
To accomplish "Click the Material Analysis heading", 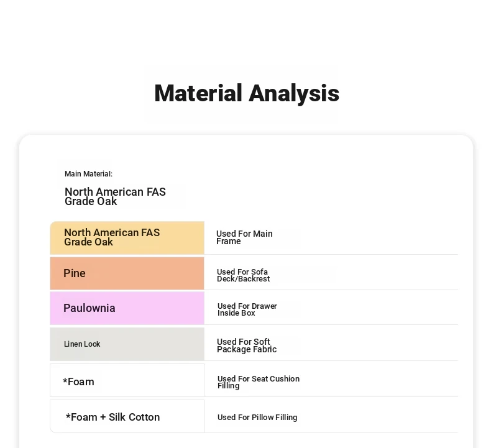I will tap(247, 94).
